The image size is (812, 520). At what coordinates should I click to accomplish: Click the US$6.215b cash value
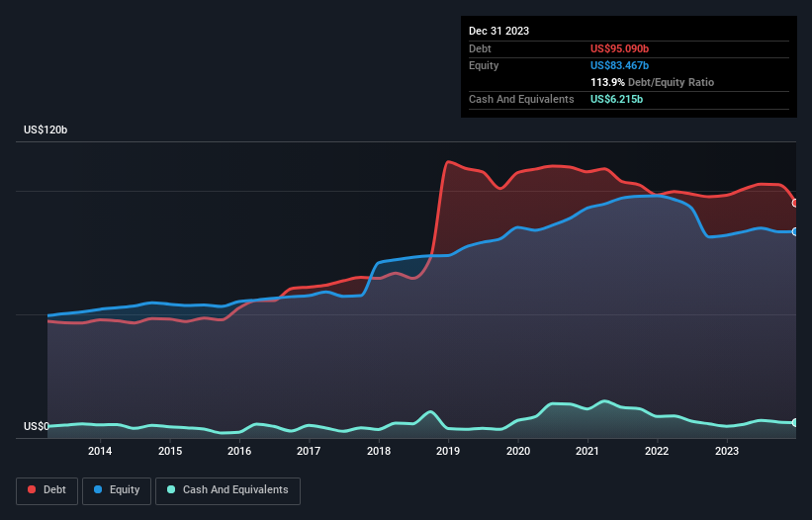[616, 99]
